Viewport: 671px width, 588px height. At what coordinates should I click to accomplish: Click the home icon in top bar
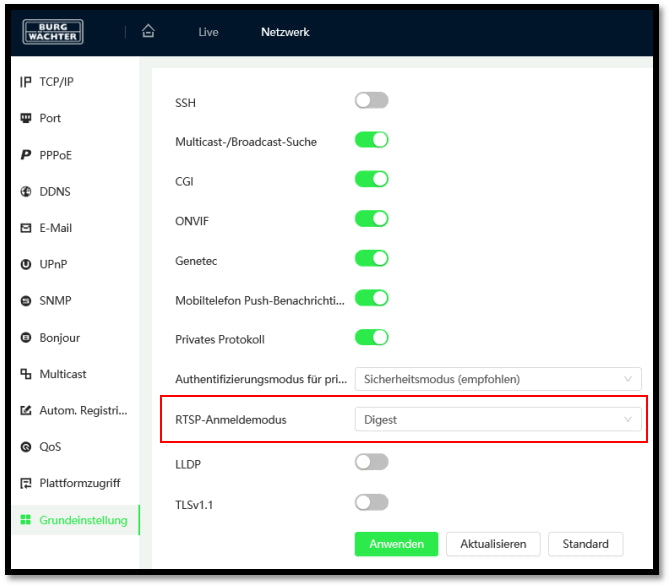pyautogui.click(x=149, y=32)
